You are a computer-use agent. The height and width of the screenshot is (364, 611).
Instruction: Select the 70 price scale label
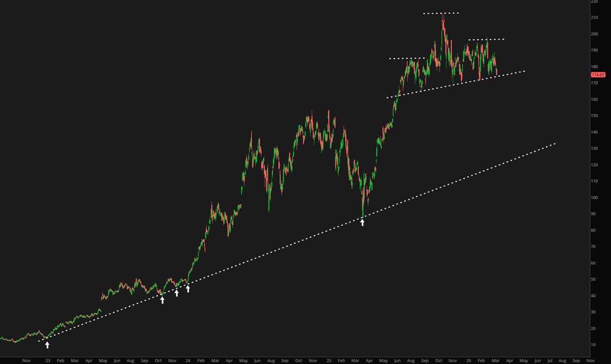[x=593, y=246]
